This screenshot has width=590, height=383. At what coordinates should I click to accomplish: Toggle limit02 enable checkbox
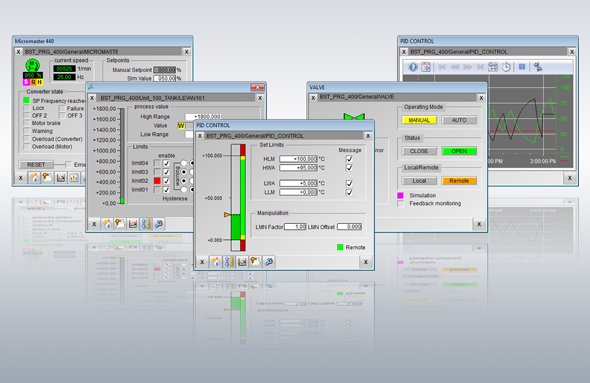coord(166,181)
